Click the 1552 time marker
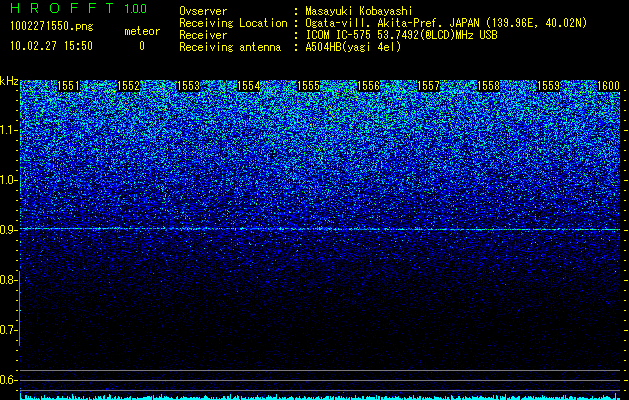Image resolution: width=629 pixels, height=400 pixels. [129, 86]
